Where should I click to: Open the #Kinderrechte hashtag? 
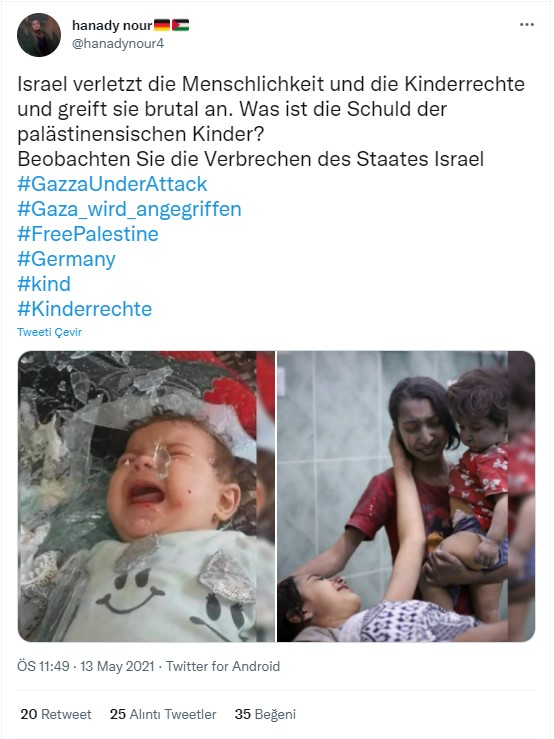pyautogui.click(x=84, y=309)
